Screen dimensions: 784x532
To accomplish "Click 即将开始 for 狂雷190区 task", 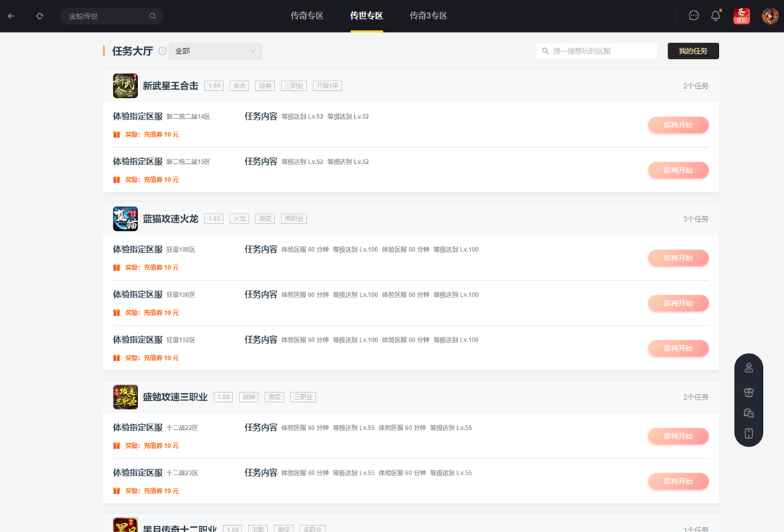I will click(x=678, y=303).
